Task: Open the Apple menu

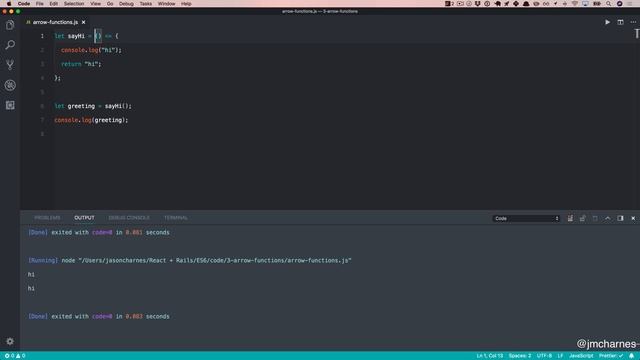Action: [9, 4]
